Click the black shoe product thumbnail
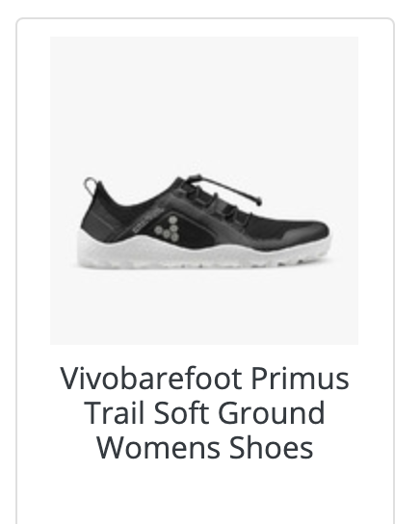420x524 pixels. pyautogui.click(x=204, y=191)
